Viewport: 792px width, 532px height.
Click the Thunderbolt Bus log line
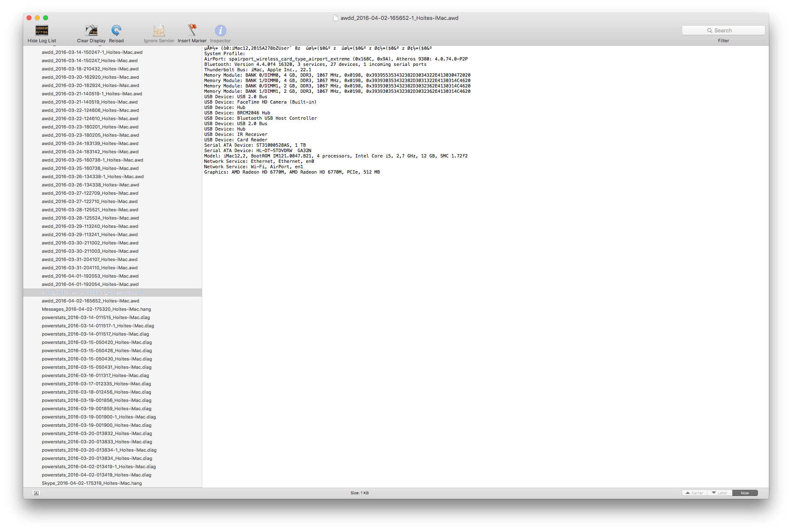click(x=257, y=70)
